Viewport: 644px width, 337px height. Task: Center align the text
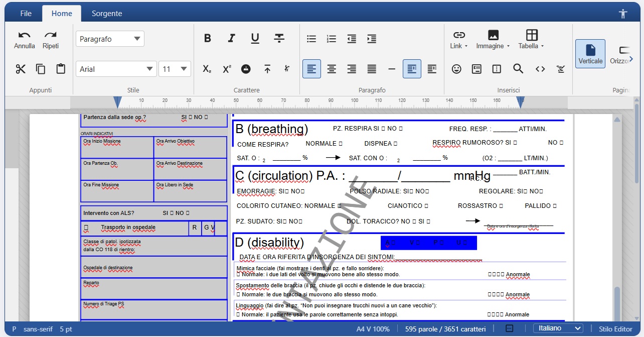(332, 69)
